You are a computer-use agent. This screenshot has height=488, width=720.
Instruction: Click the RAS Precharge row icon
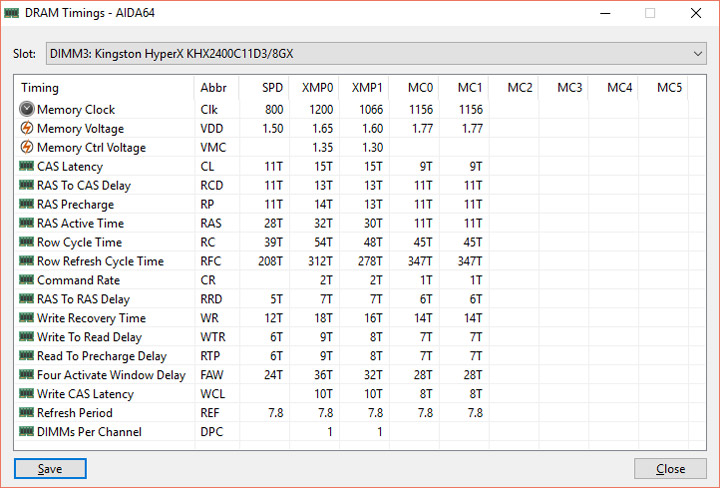(x=26, y=205)
